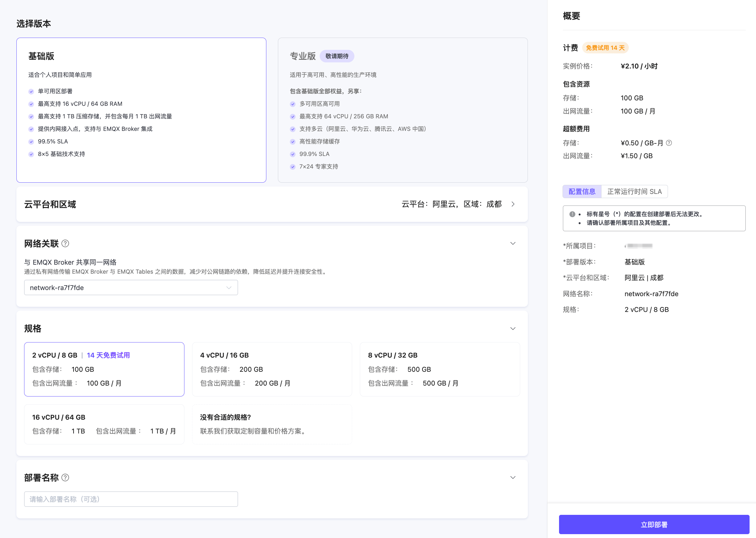This screenshot has width=756, height=538.
Task: Click the 没有合适的规格? contact card
Action: [x=272, y=424]
